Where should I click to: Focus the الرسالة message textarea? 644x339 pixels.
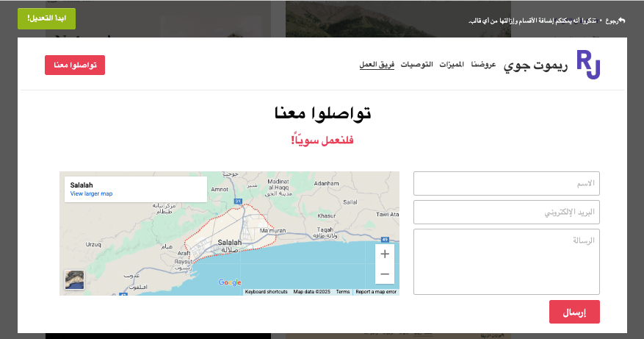coord(507,262)
